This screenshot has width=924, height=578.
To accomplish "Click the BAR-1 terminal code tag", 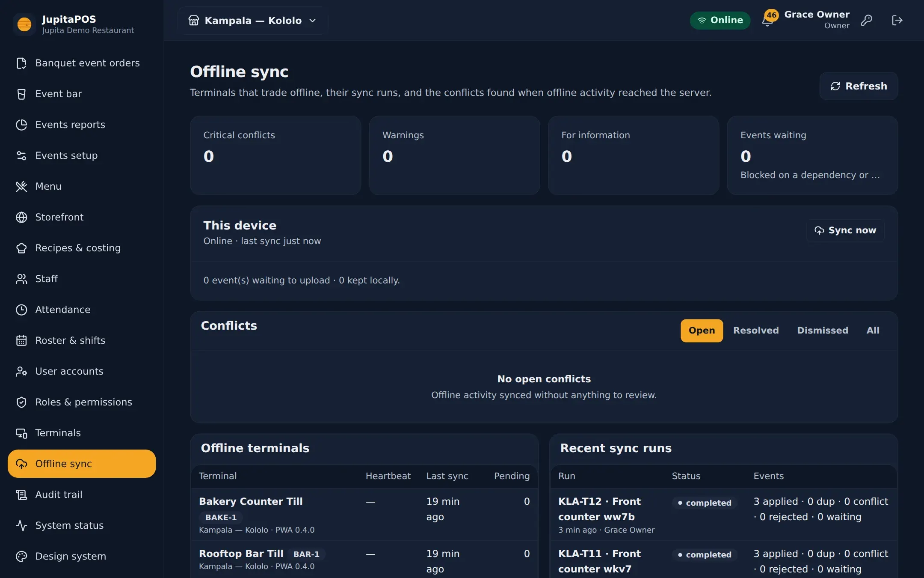I will (x=306, y=554).
